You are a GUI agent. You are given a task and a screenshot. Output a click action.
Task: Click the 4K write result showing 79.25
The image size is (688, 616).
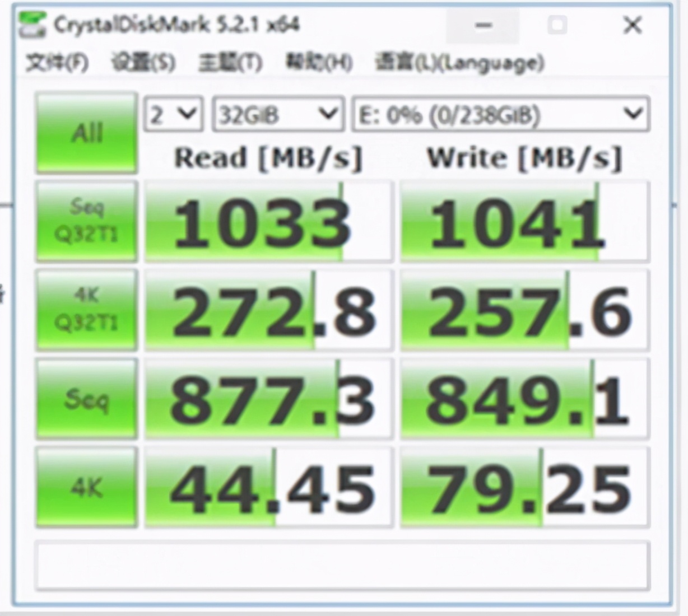tap(523, 487)
